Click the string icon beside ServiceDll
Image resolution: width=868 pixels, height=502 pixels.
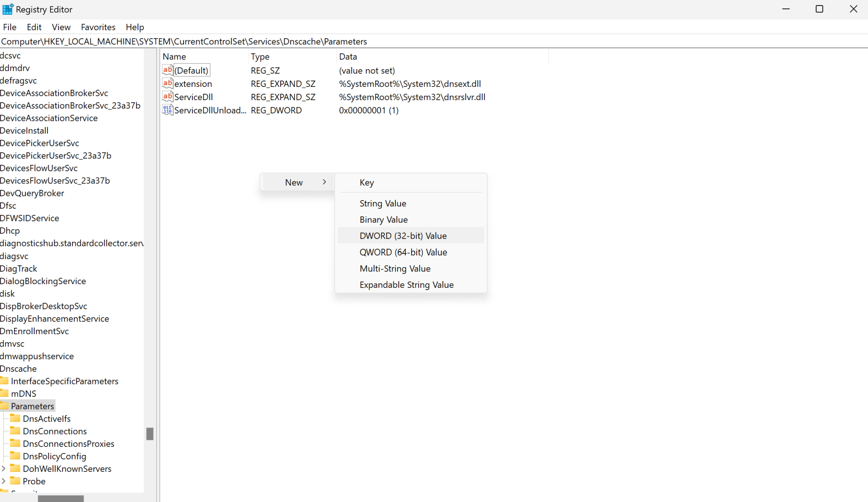167,96
